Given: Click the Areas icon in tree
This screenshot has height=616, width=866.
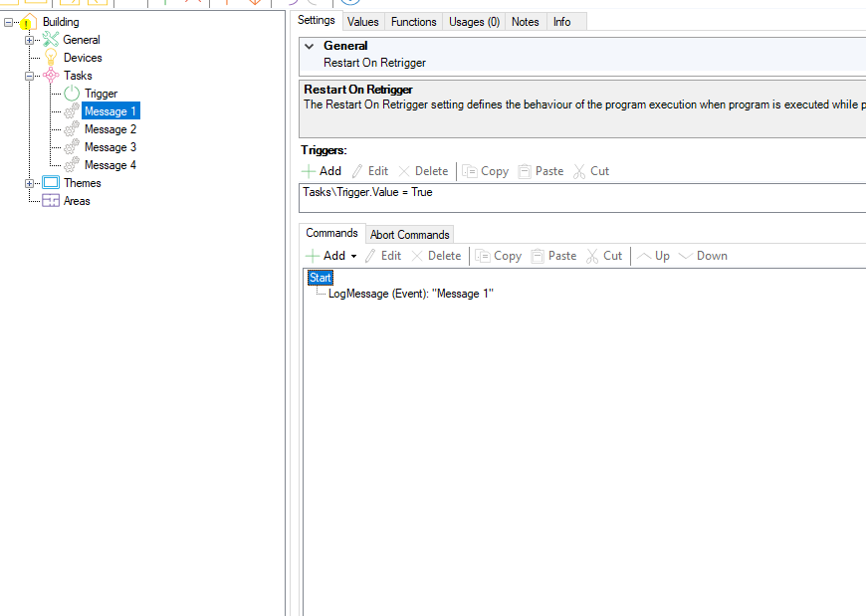Looking at the screenshot, I should tap(51, 201).
